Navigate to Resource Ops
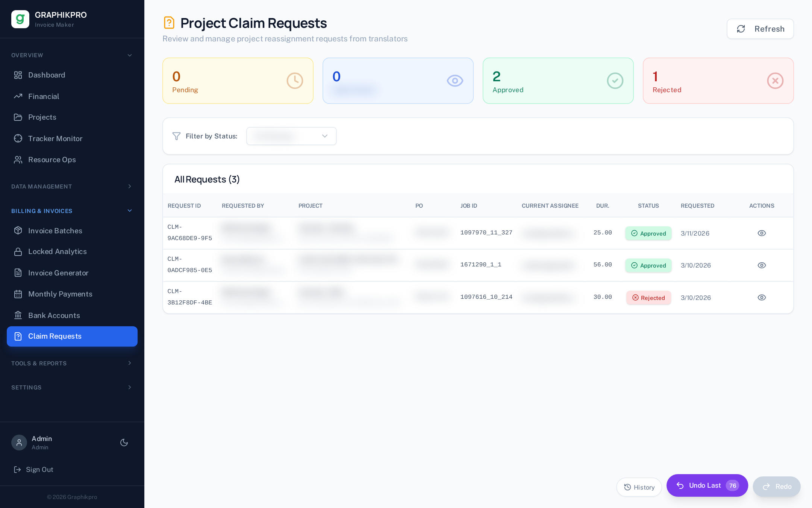This screenshot has width=812, height=508. 72,160
